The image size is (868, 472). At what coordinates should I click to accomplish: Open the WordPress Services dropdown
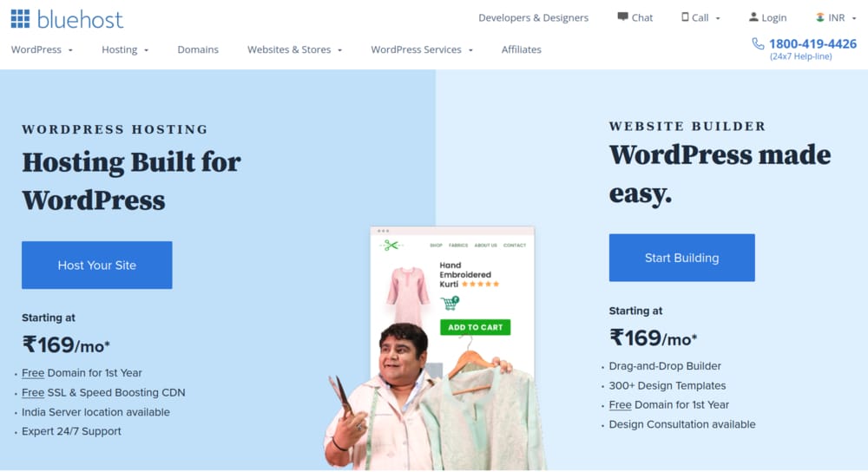pos(422,49)
